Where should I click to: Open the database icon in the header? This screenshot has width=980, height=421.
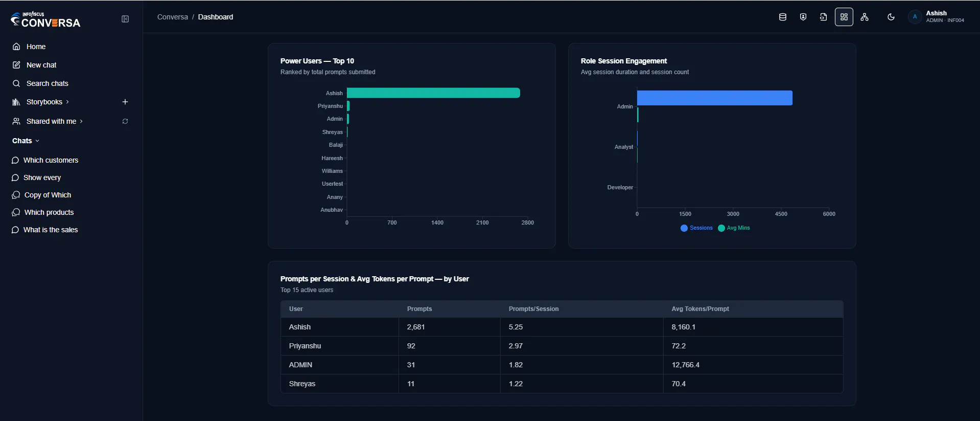[x=782, y=17]
